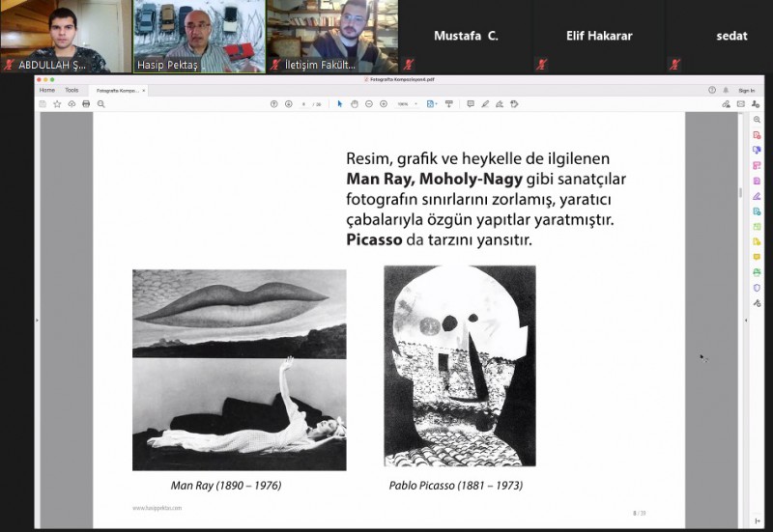Activate the arrow selection tool
The height and width of the screenshot is (532, 773).
(339, 103)
